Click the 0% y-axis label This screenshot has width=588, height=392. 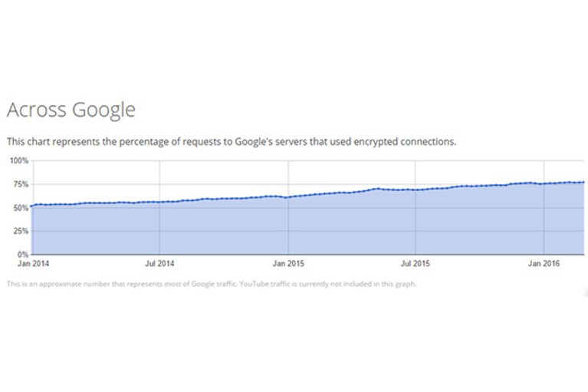pos(23,255)
